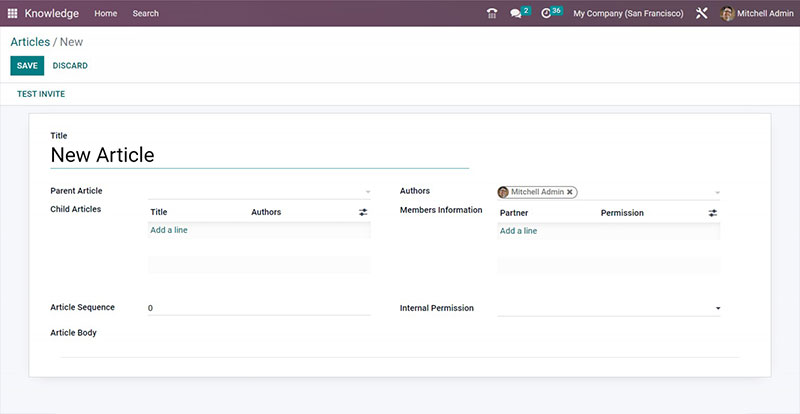The width and height of the screenshot is (800, 414).
Task: Open the apps grid menu icon
Action: [x=13, y=13]
